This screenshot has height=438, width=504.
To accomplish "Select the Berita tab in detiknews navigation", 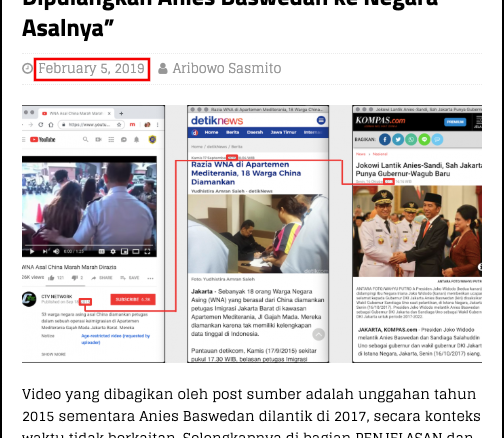I will (x=232, y=132).
